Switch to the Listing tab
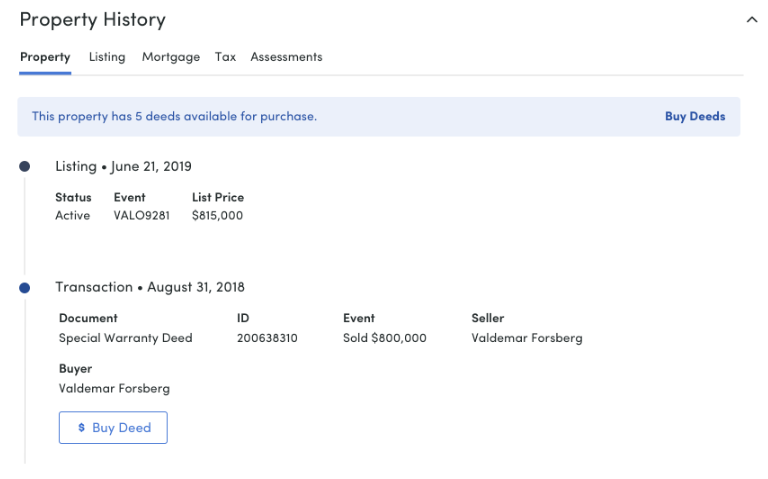 (x=107, y=57)
